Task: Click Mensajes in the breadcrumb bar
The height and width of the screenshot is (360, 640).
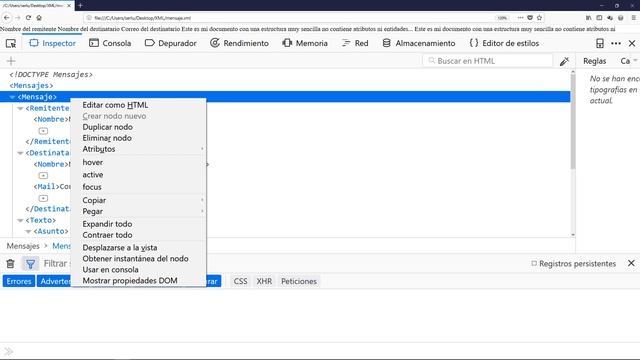Action: coord(23,246)
